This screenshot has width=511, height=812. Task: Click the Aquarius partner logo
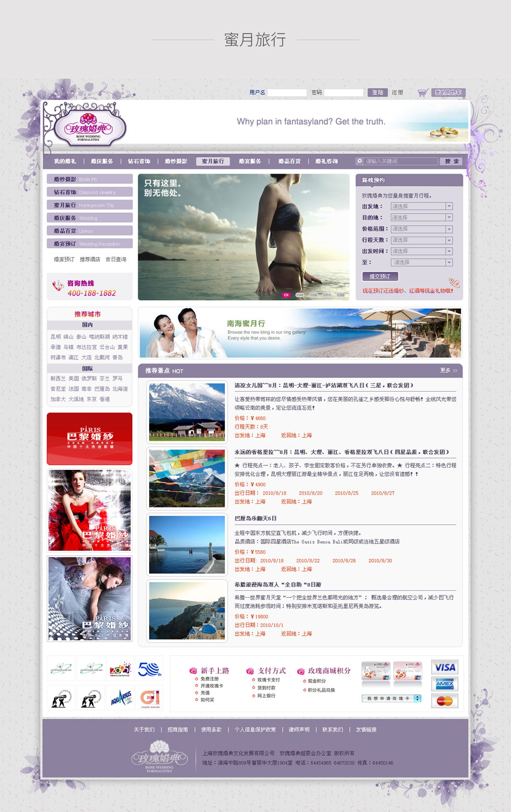[120, 698]
